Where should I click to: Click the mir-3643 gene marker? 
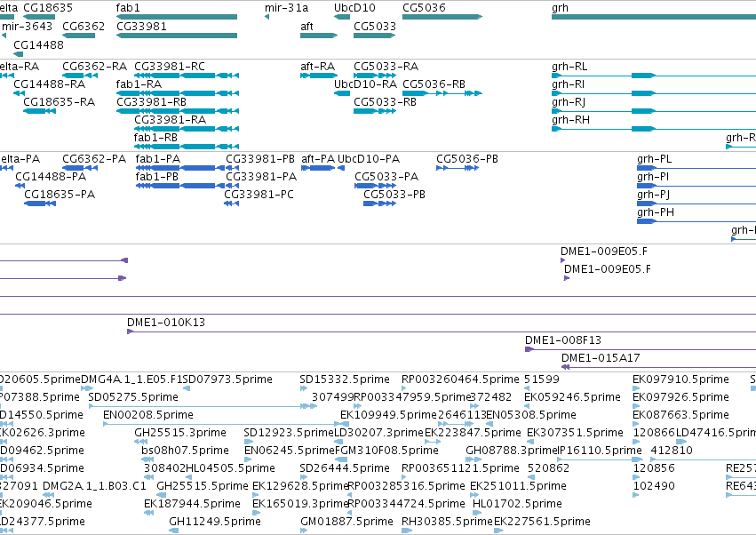click(4, 36)
